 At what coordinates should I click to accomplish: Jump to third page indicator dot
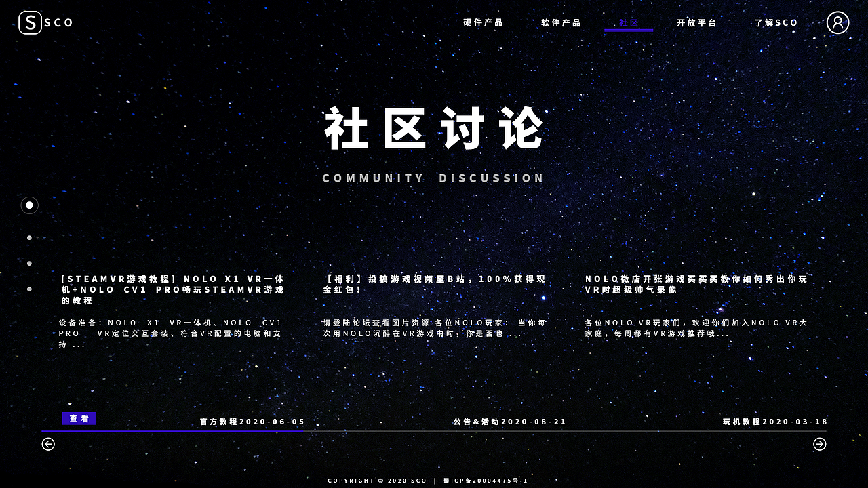(29, 263)
